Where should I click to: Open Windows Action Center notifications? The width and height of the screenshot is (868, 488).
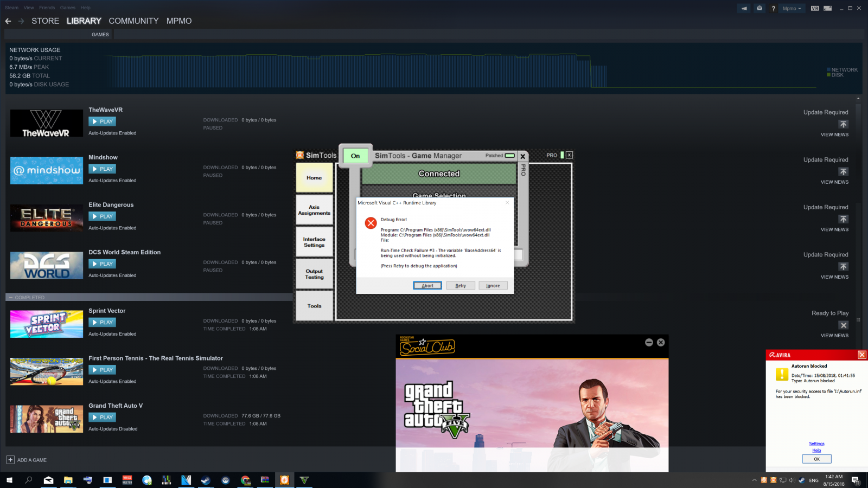pos(855,480)
